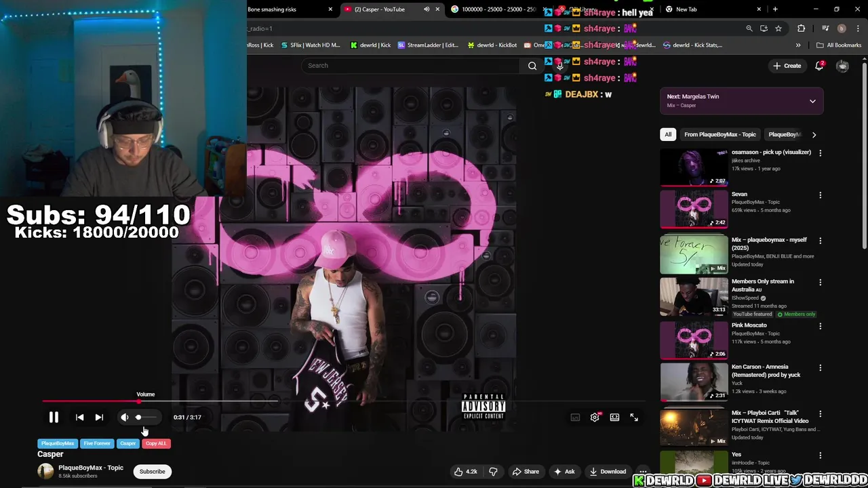Switch to Bone smashing risks tab
Viewport: 868px width, 488px height.
pyautogui.click(x=288, y=9)
